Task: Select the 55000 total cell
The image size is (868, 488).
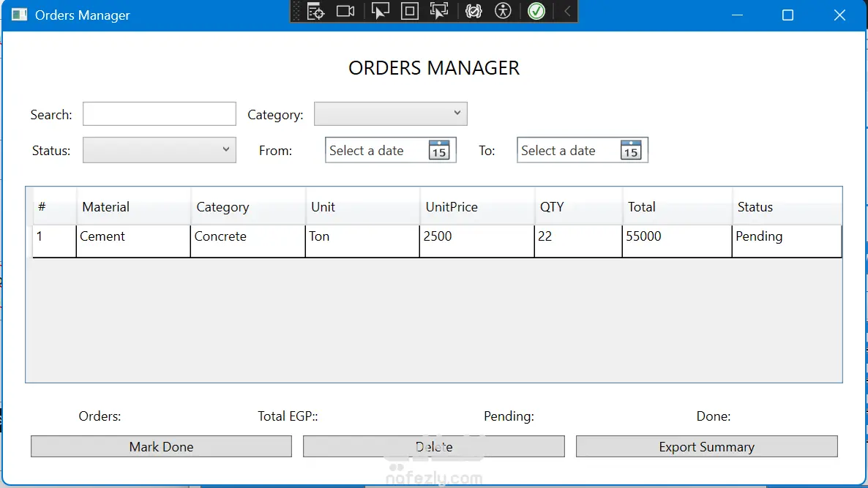Action: [677, 241]
